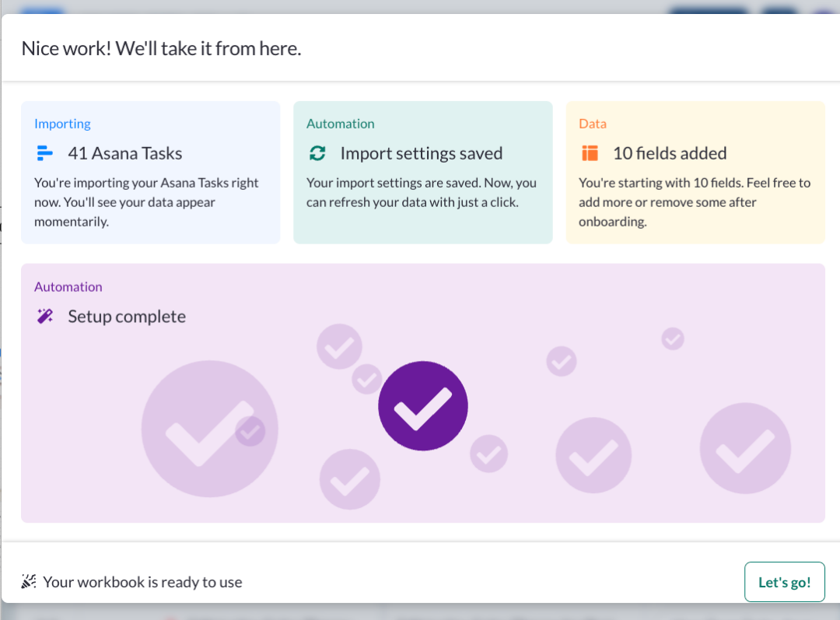The height and width of the screenshot is (620, 840).
Task: Click the Let's go! button
Action: 784,582
